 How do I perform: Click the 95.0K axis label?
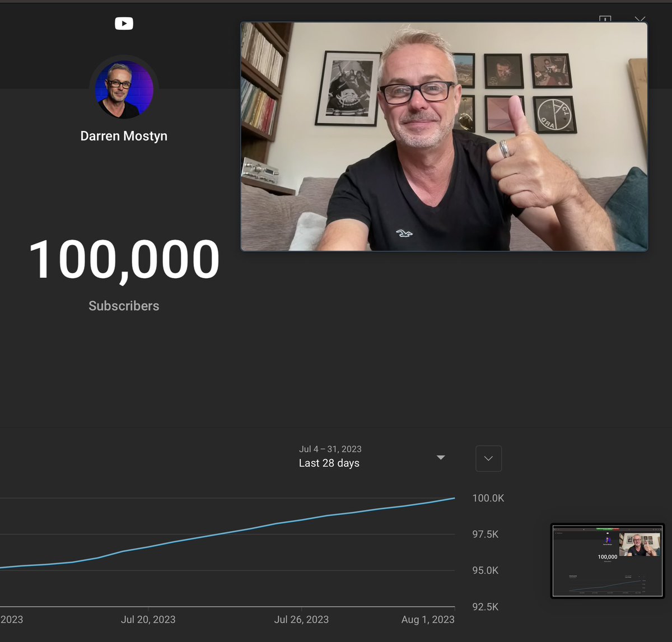pos(485,570)
